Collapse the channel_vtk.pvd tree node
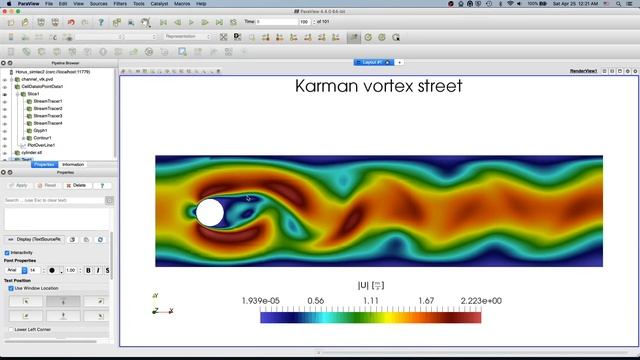This screenshot has height=360, width=640. coord(12,79)
